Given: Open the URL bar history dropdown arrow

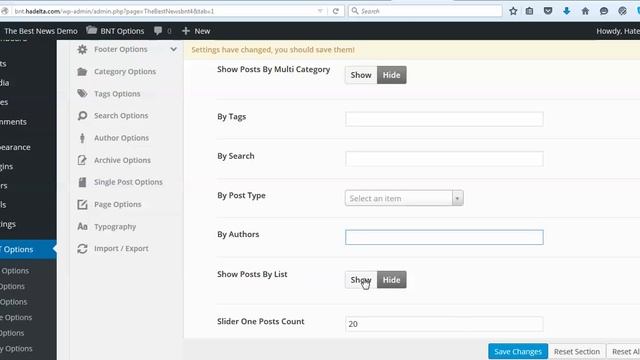Looking at the screenshot, I should tap(320, 11).
